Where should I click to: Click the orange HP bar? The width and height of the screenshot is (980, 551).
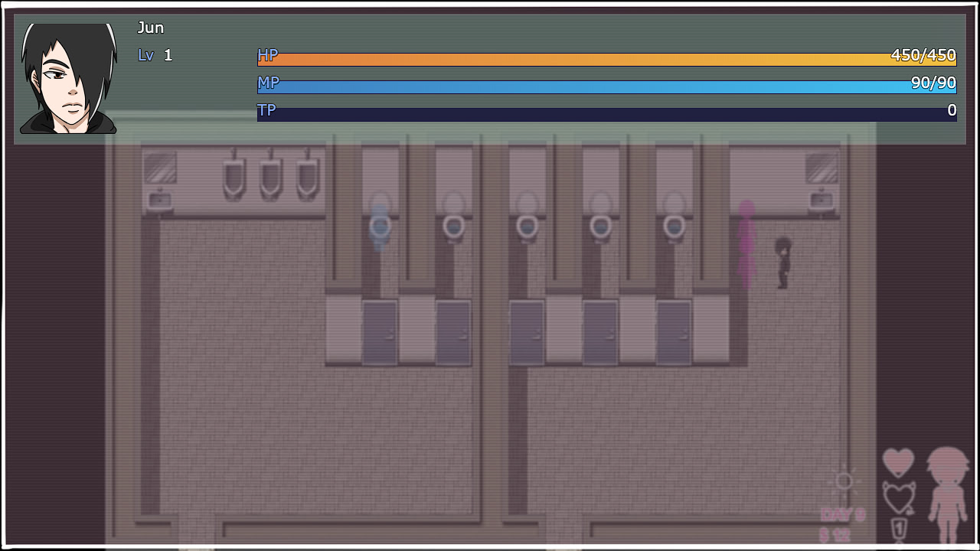[605, 59]
